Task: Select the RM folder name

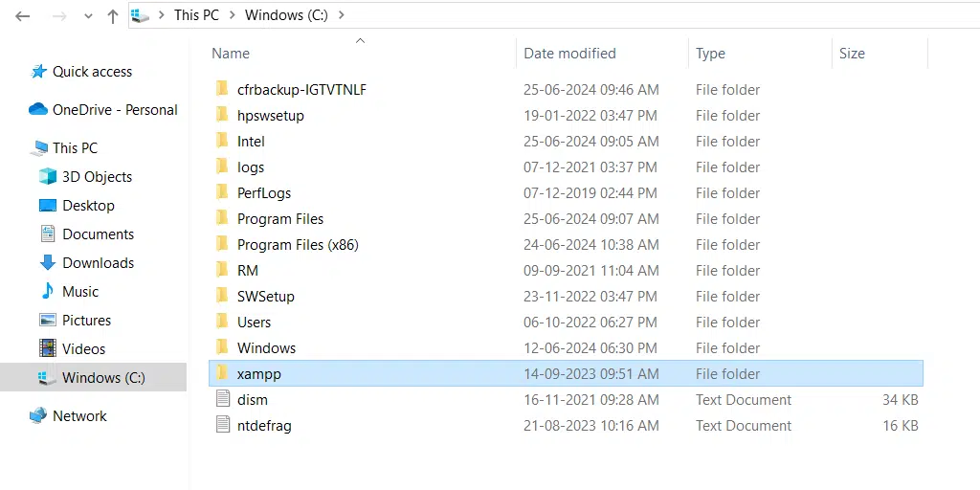Action: click(248, 271)
